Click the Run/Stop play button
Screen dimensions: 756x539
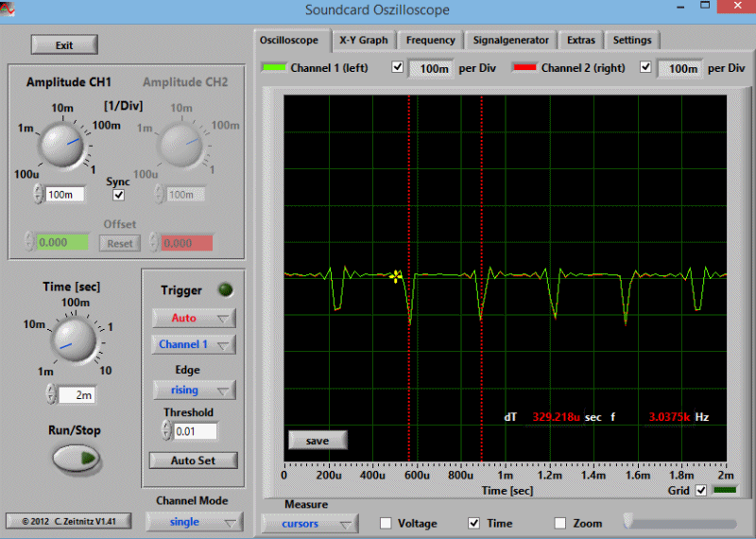pyautogui.click(x=77, y=458)
